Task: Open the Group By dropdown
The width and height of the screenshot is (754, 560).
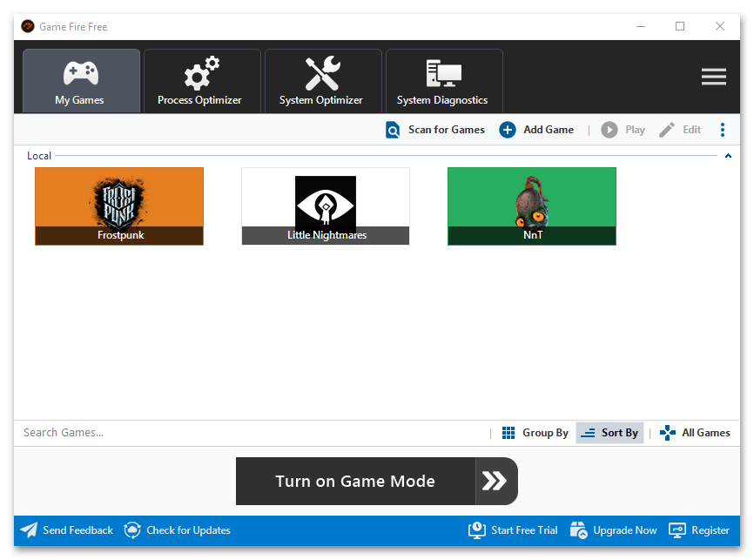Action: pos(535,433)
